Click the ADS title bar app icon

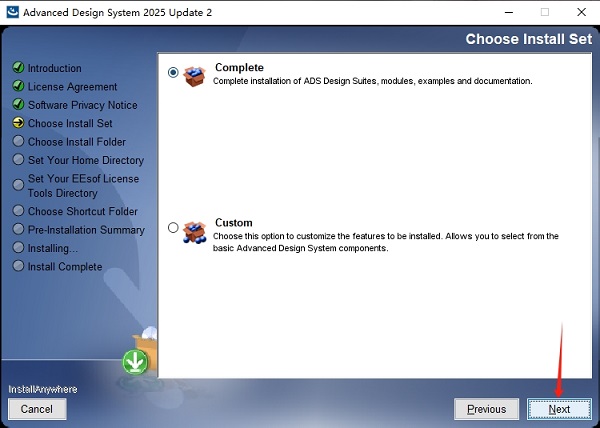tap(14, 12)
